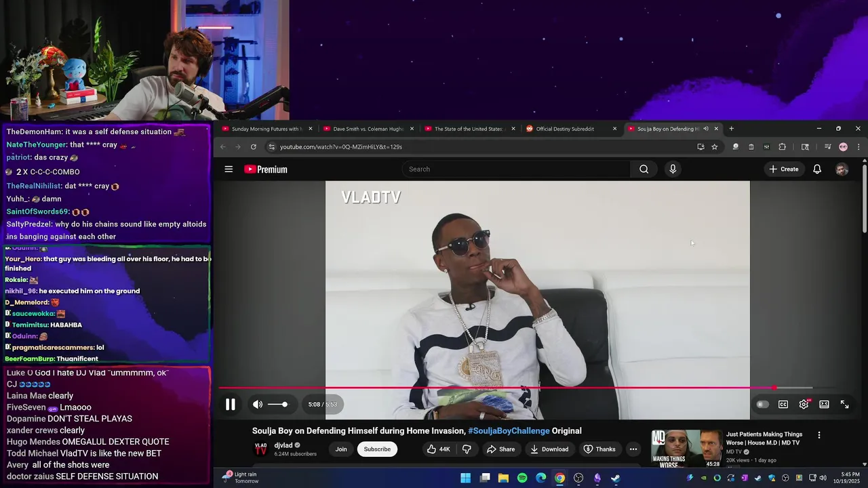868x488 pixels.
Task: Open Chrome's three-dot menu
Action: tap(859, 147)
